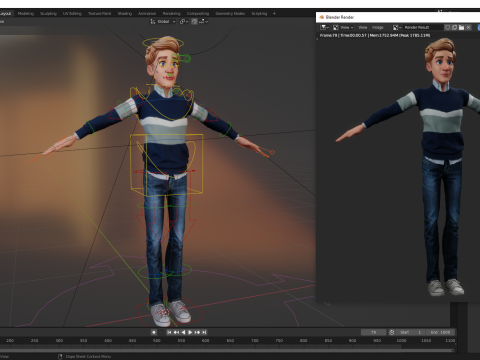Add a new workspace with plus icon
This screenshot has height=360, width=480.
pyautogui.click(x=274, y=14)
